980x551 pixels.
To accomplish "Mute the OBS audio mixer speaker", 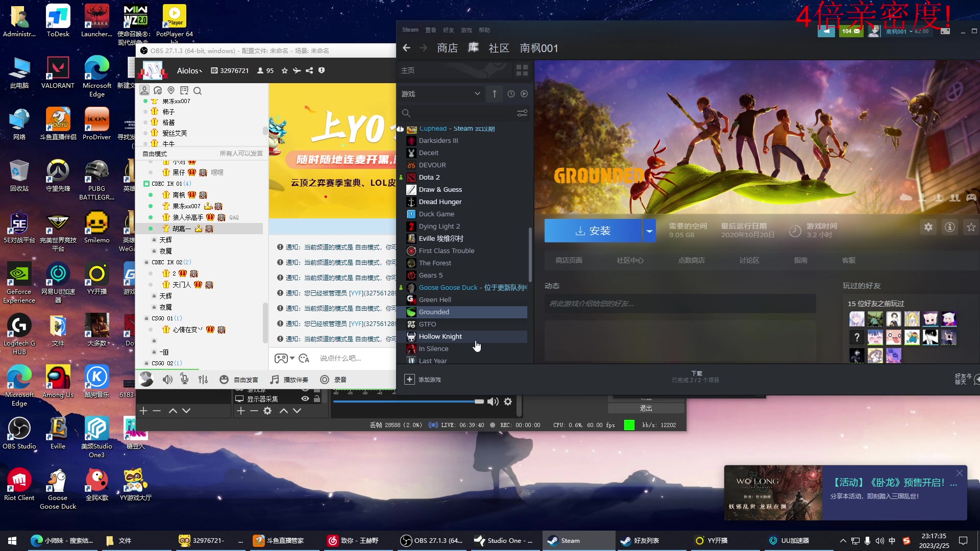I will 493,402.
